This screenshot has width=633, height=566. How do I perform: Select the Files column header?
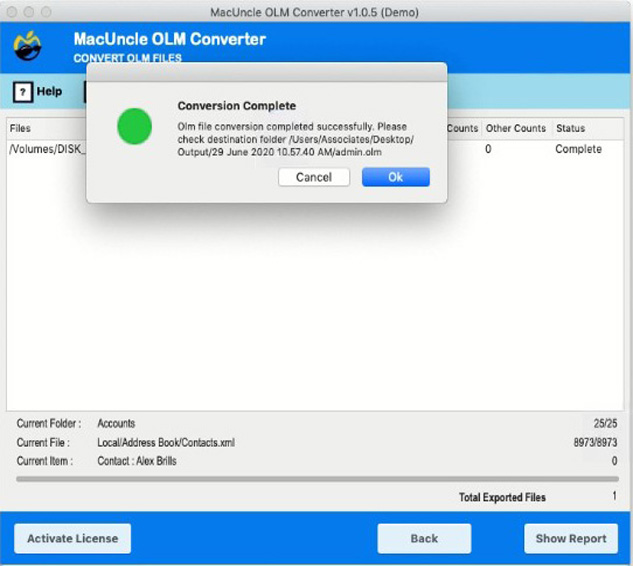20,128
